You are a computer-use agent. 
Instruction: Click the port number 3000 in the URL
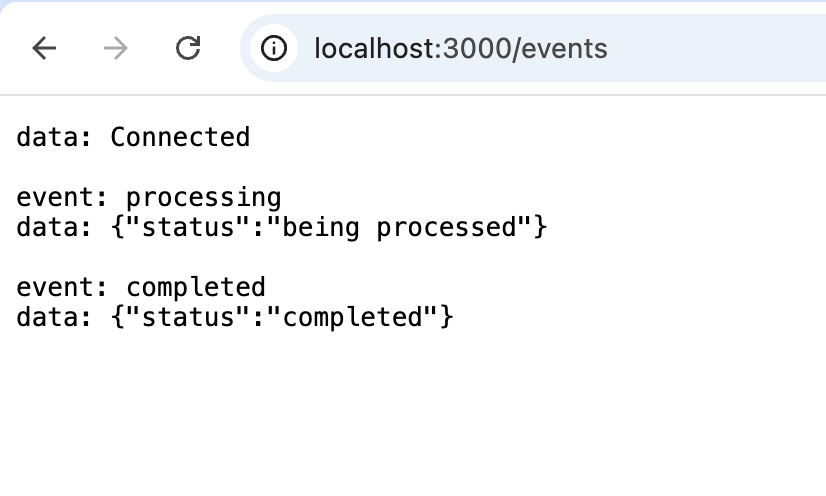click(x=477, y=48)
